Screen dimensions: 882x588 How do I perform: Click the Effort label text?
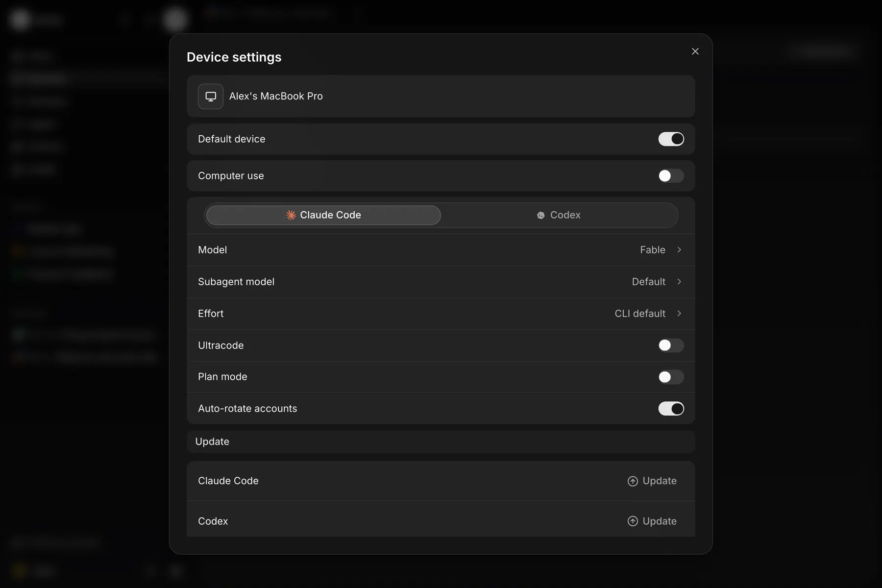[211, 314]
